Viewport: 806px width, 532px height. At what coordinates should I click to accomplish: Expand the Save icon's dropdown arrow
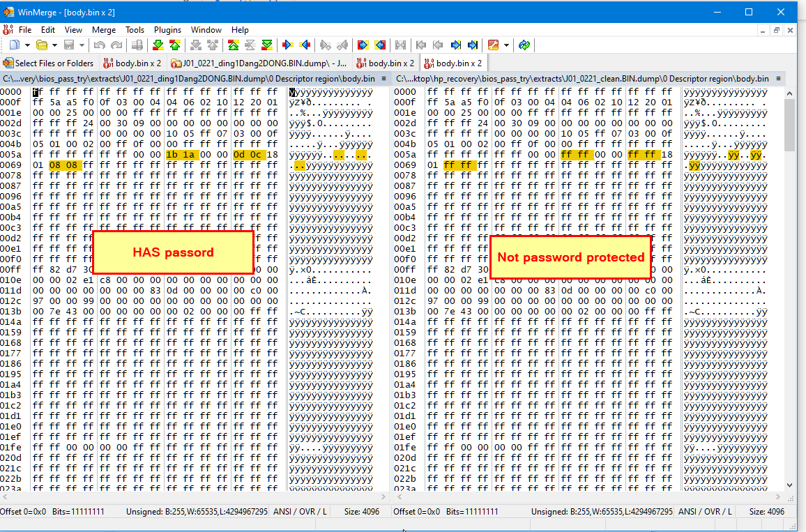click(82, 45)
